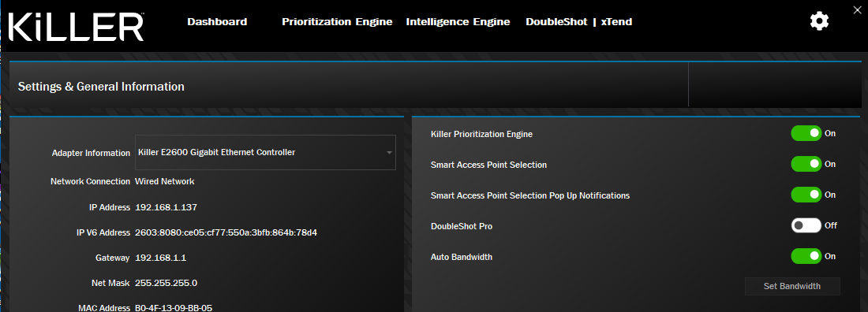Turn off Auto Bandwidth
Viewport: 868px width, 312px height.
[806, 256]
